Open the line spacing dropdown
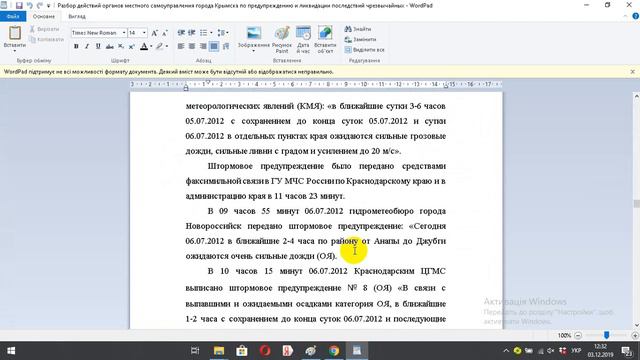640x360 pixels. coord(222,33)
